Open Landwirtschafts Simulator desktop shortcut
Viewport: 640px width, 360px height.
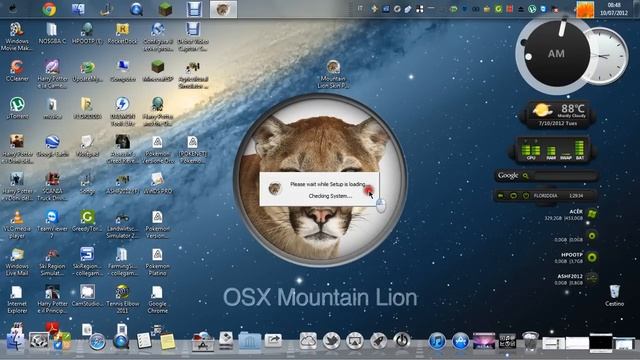pyautogui.click(x=122, y=224)
